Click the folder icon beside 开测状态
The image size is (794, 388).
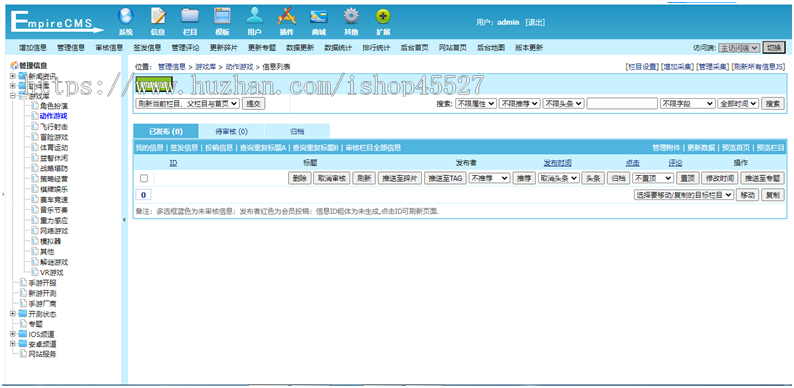[23, 314]
